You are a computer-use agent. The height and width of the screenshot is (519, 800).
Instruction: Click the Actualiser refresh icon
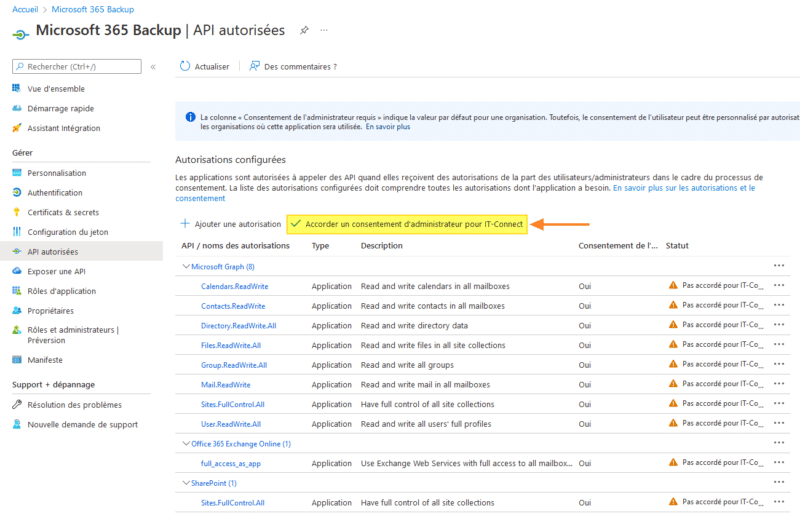point(185,66)
